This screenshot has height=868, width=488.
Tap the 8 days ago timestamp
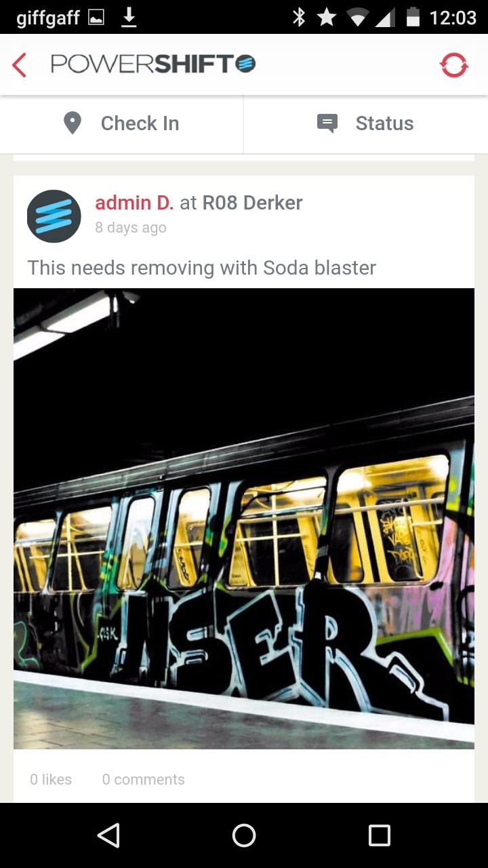(x=131, y=228)
